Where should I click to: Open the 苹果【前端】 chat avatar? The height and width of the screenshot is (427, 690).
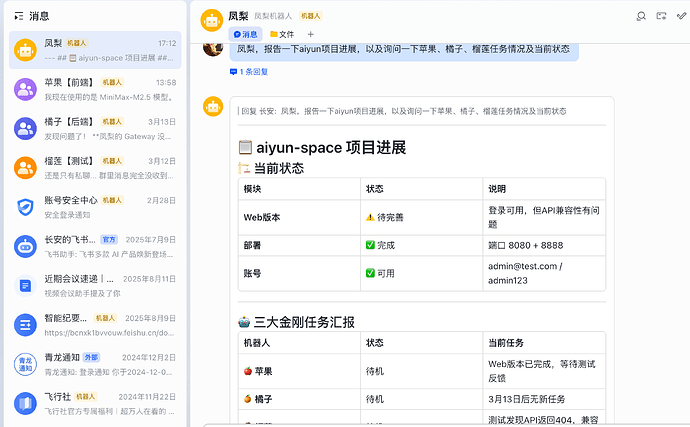(x=25, y=89)
